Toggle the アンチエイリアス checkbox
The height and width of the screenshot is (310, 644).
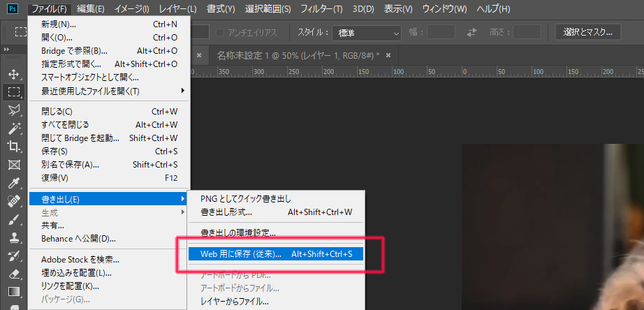(220, 32)
